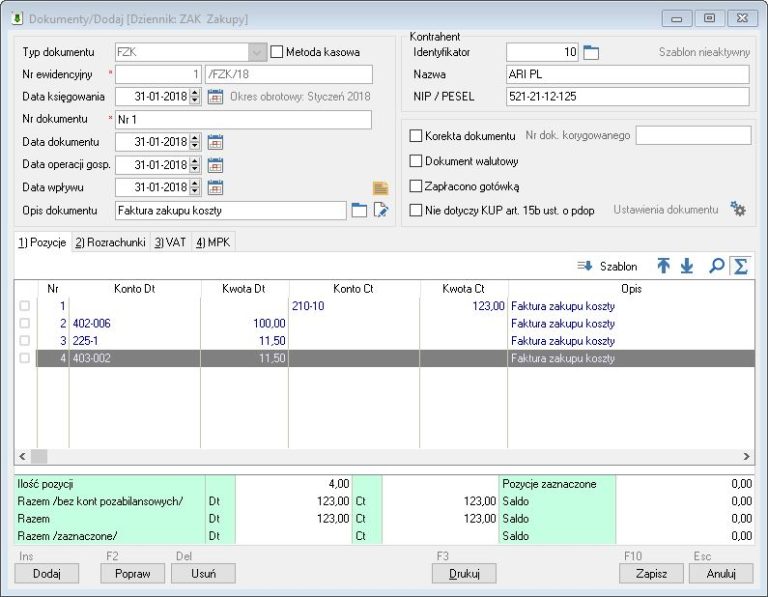
Task: Check Dokument walutowy
Action: 415,161
